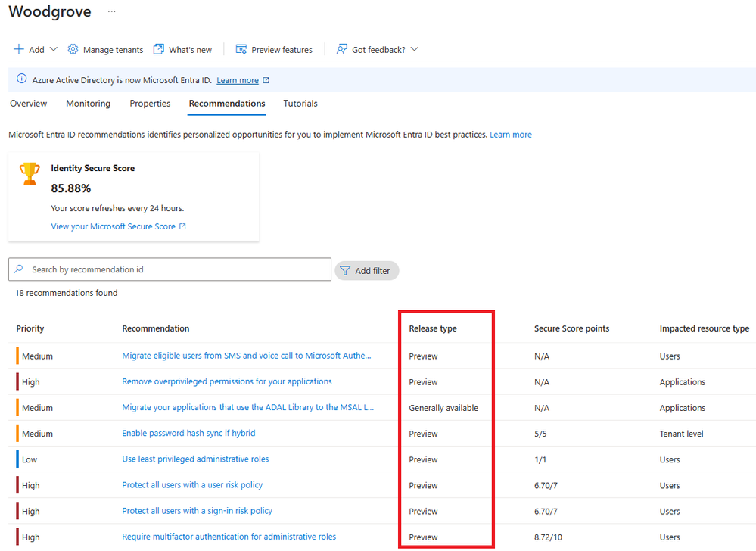Open View your Microsoft Secure Score link

[114, 226]
